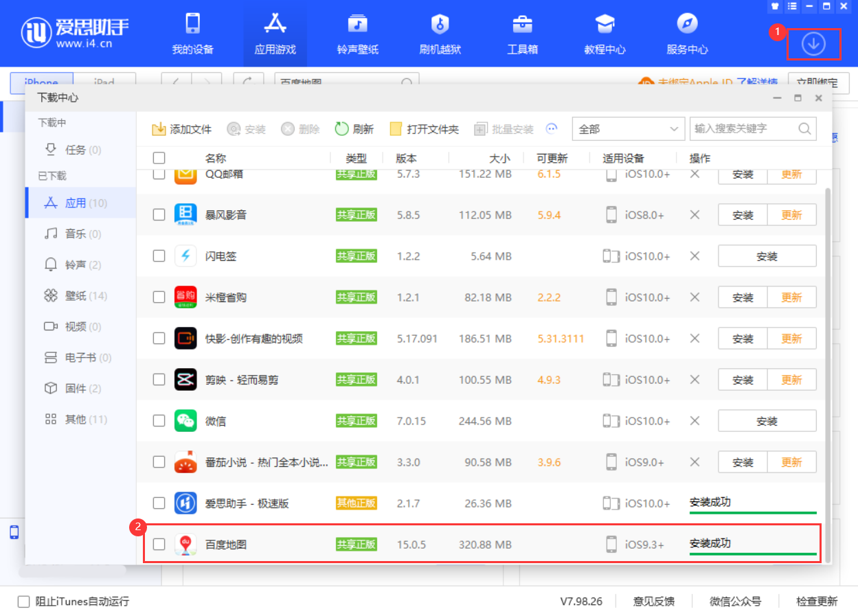Image resolution: width=858 pixels, height=616 pixels.
Task: Select 固件 (2) in sidebar
Action: pos(81,389)
